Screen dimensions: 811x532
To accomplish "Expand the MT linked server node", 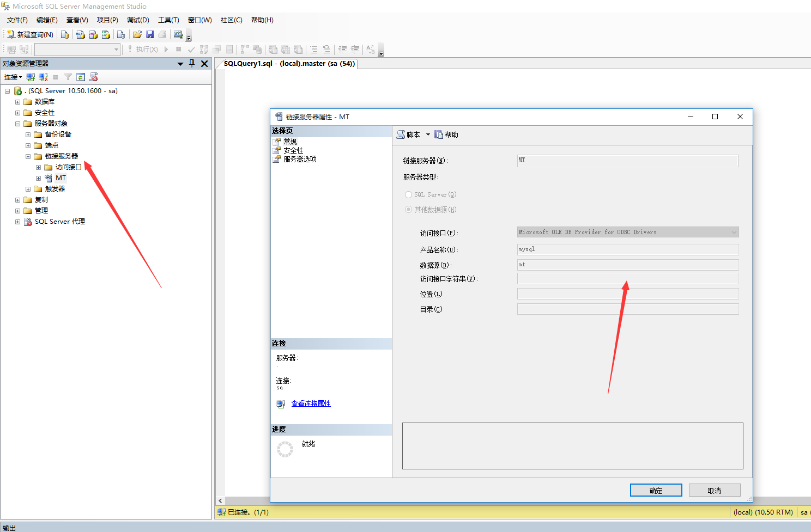I will pos(38,178).
